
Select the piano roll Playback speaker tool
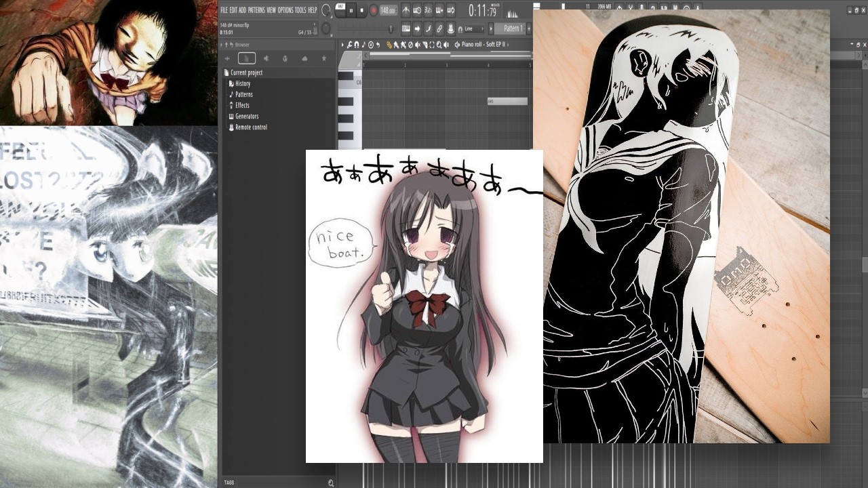446,45
